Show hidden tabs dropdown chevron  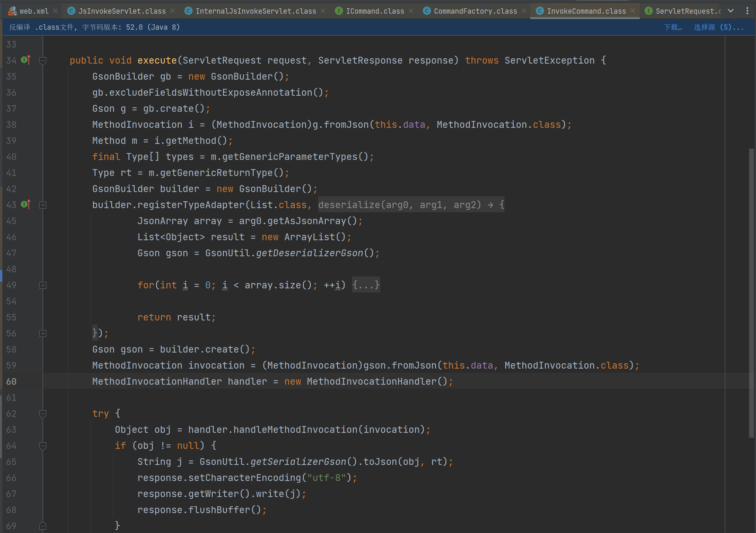(x=731, y=11)
